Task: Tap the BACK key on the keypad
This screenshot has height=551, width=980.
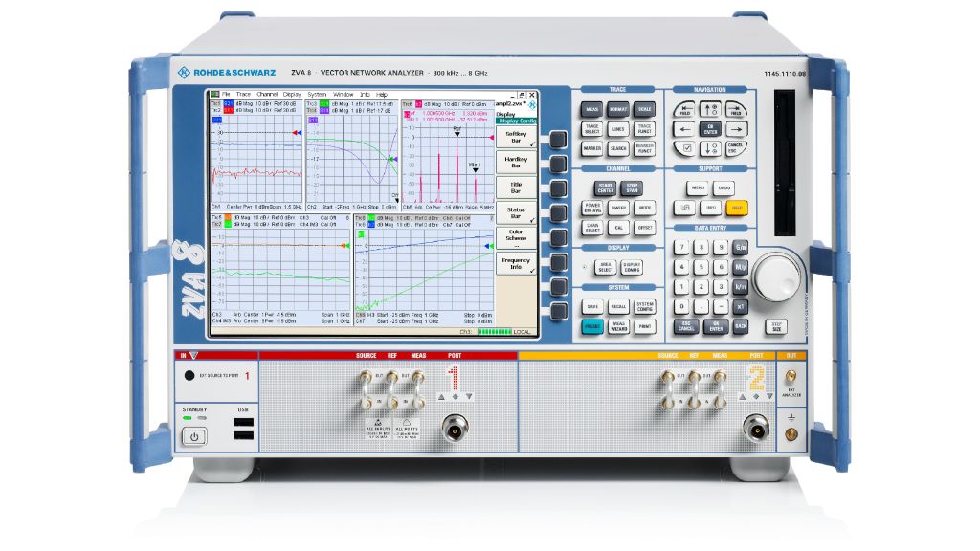Action: (x=741, y=326)
